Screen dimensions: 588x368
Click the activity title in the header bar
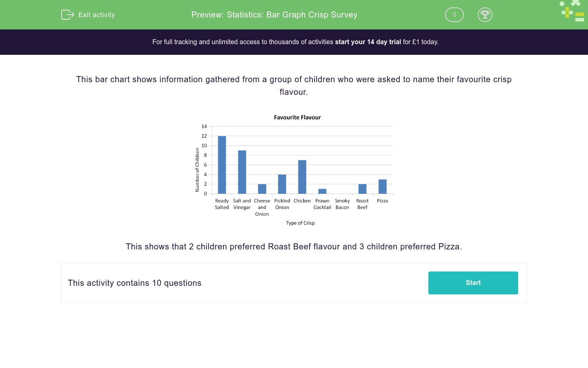[274, 15]
